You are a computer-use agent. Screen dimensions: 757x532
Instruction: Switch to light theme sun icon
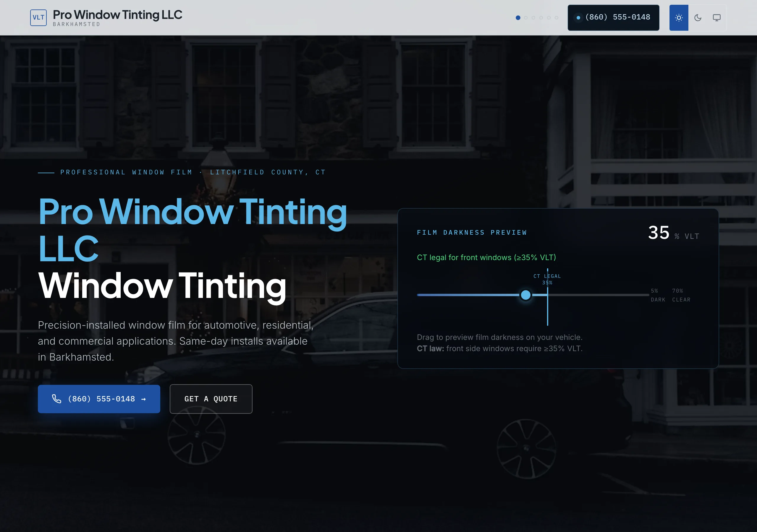pos(679,17)
